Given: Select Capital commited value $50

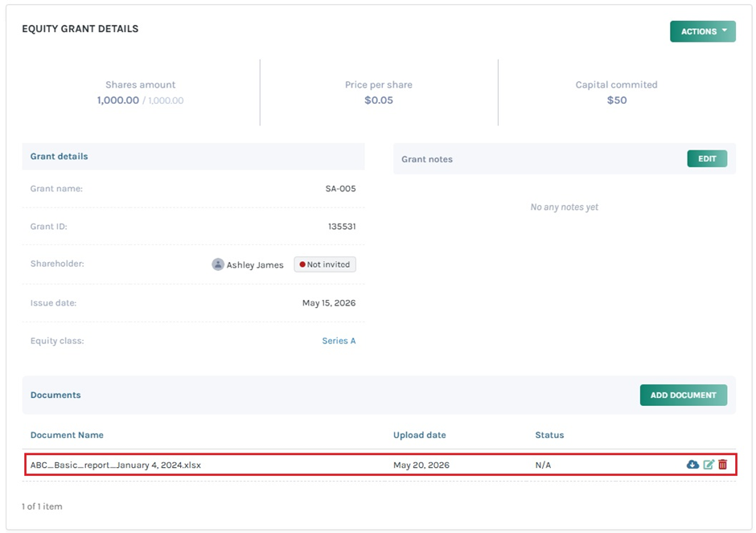Looking at the screenshot, I should pyautogui.click(x=617, y=100).
